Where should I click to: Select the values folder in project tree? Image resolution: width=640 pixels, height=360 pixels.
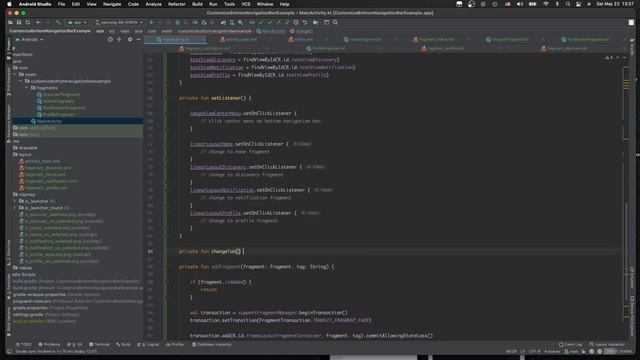25,268
